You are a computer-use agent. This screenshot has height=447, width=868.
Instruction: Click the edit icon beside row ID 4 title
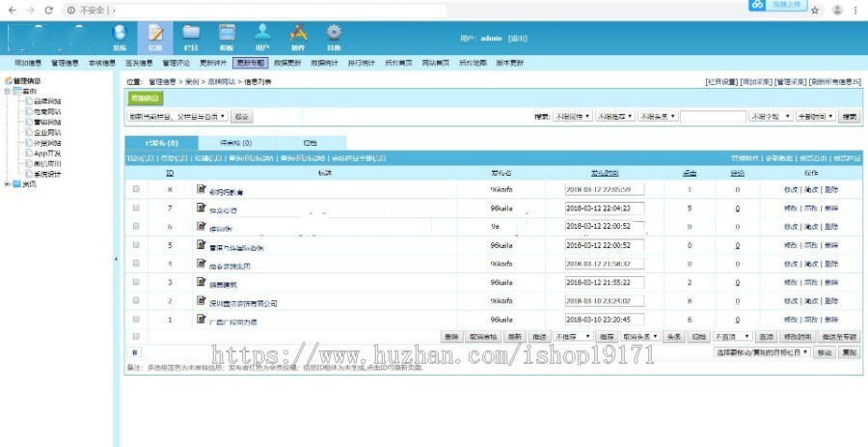[x=202, y=264]
